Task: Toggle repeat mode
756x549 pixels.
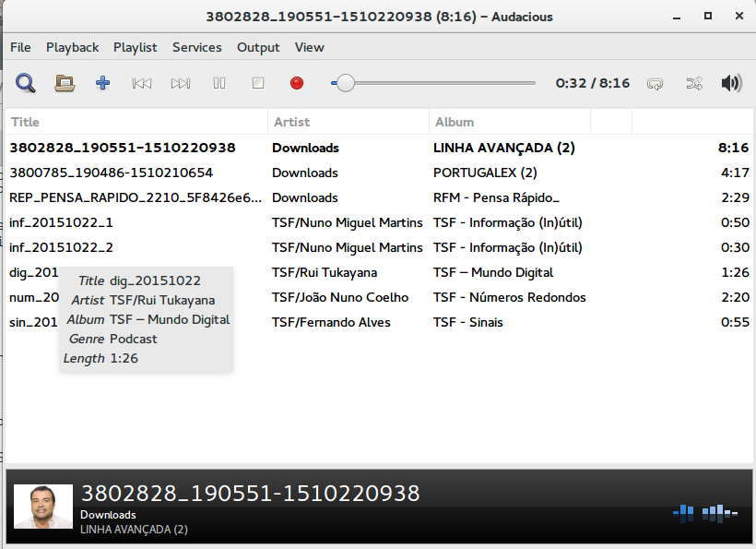Action: [655, 84]
